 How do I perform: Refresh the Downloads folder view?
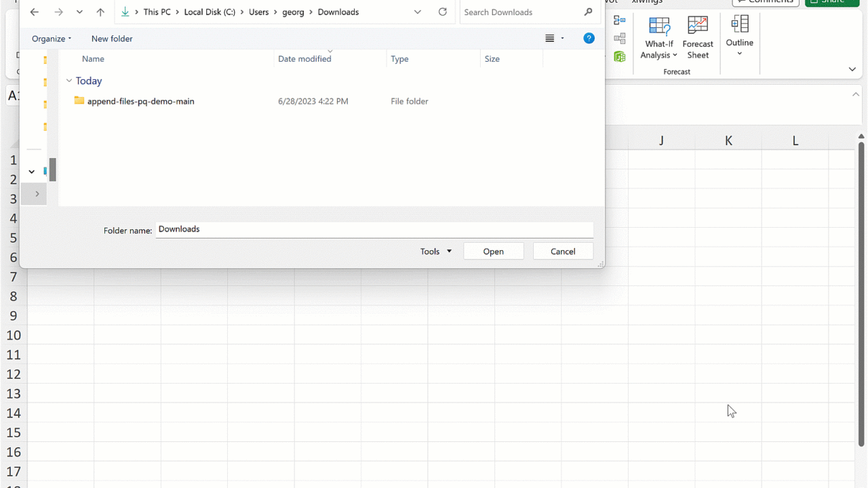point(443,12)
